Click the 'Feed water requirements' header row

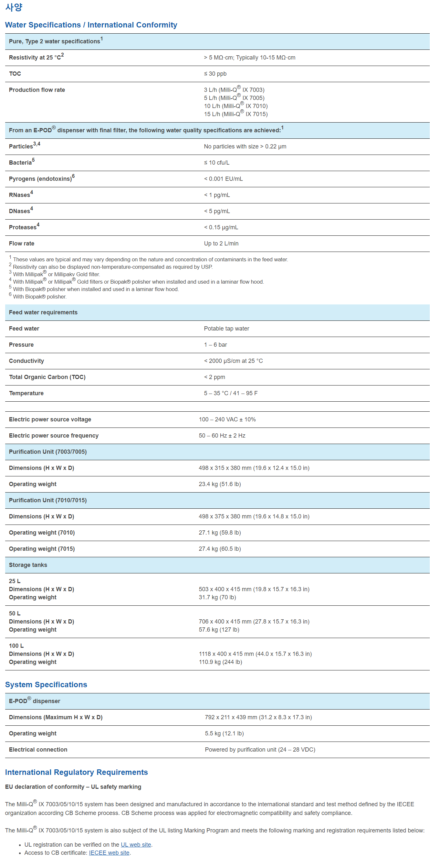pos(217,312)
